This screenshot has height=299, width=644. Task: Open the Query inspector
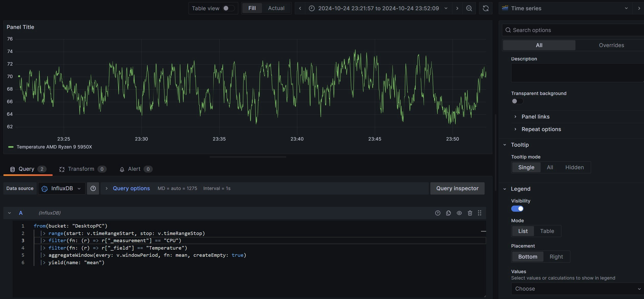click(x=457, y=188)
